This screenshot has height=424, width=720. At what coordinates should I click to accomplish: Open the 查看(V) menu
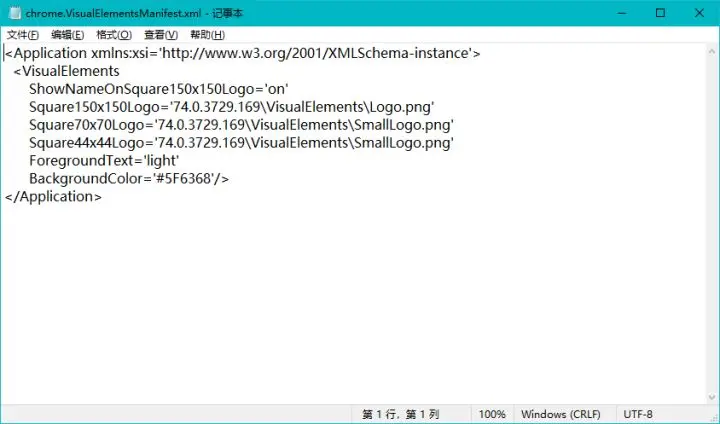point(161,35)
